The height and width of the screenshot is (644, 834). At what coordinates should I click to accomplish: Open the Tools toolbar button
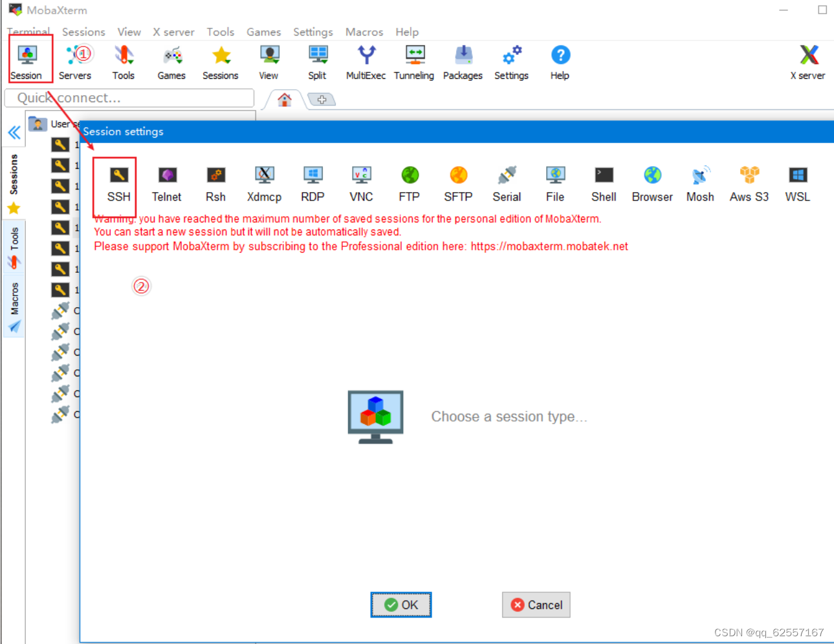123,62
